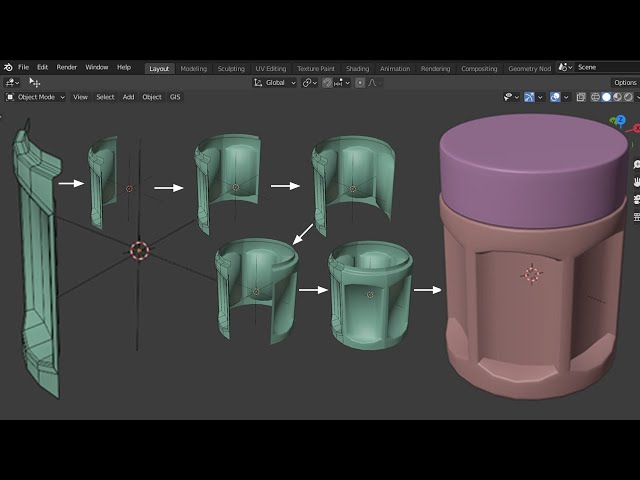Click the red X axis on navigation gizmo
This screenshot has height=480, width=640.
pos(636,128)
